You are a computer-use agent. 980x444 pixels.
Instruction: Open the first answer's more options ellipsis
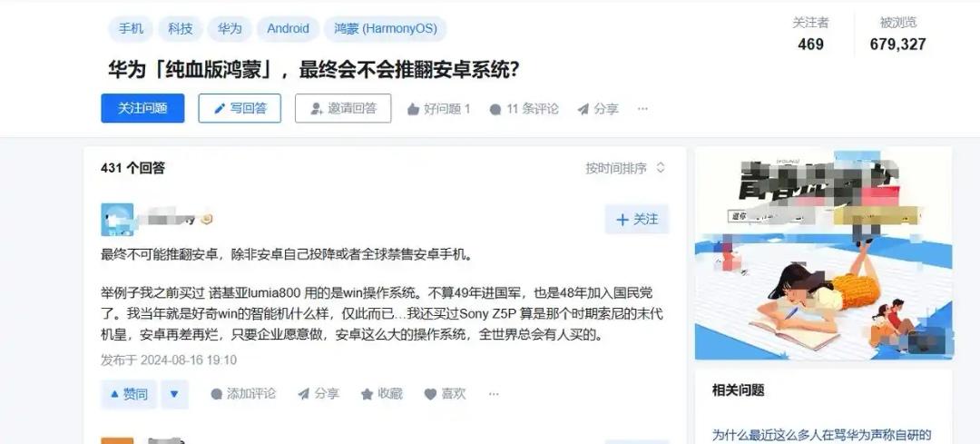tap(494, 394)
